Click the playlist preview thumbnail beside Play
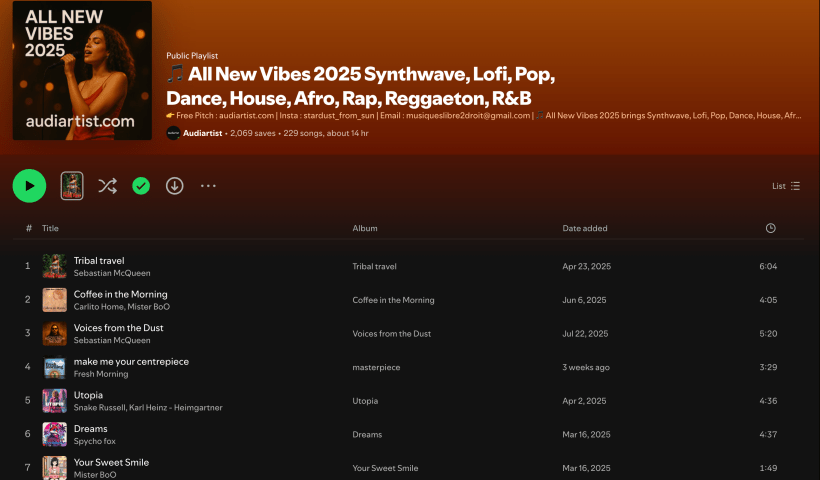This screenshot has width=820, height=480. [x=72, y=186]
